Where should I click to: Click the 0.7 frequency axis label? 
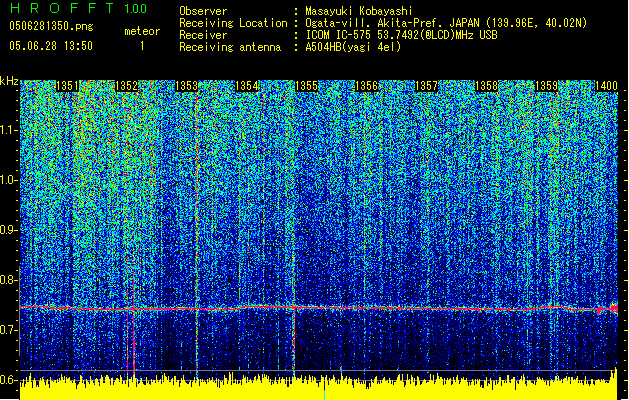[x=9, y=329]
